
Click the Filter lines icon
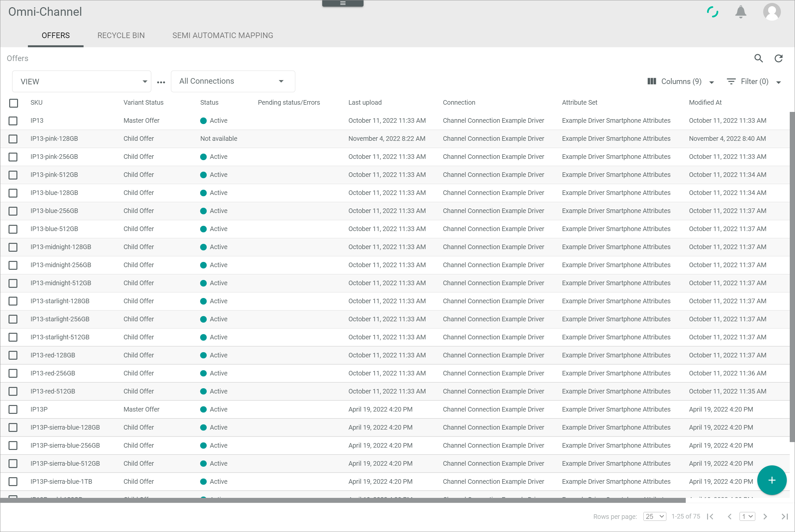[731, 81]
